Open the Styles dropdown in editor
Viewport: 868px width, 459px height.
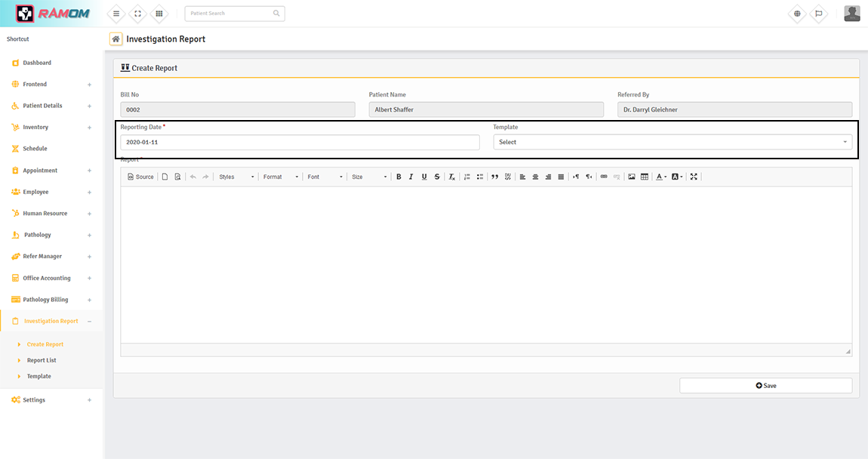236,177
